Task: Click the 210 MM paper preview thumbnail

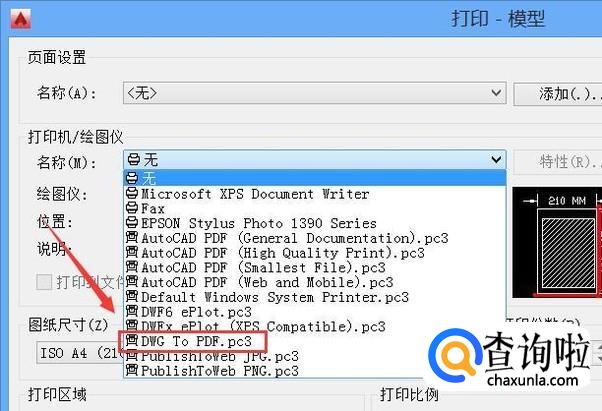Action: tap(557, 243)
